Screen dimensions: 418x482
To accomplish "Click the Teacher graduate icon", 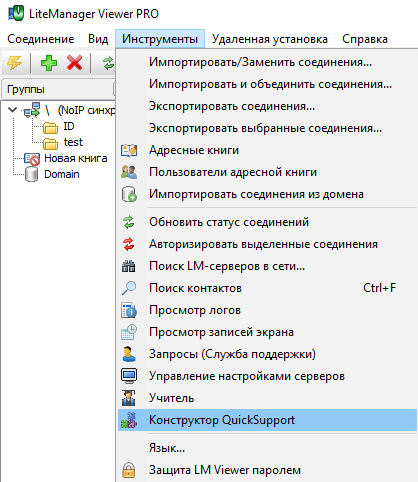I will click(x=129, y=398).
